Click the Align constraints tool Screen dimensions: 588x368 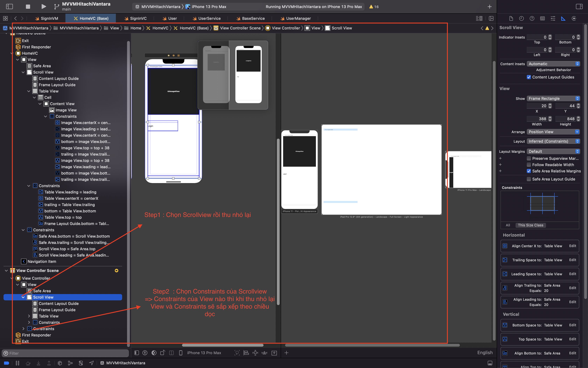(246, 353)
